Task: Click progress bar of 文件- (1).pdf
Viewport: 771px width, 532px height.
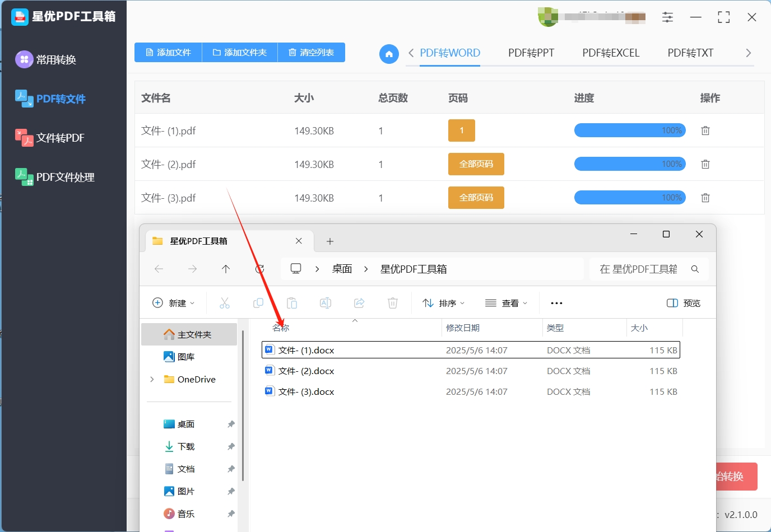Action: (630, 130)
